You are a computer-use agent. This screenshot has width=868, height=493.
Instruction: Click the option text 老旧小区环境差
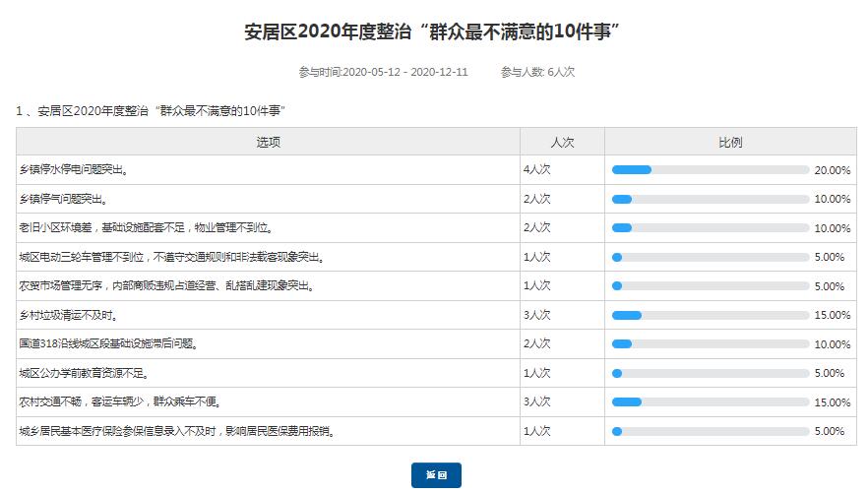click(145, 228)
